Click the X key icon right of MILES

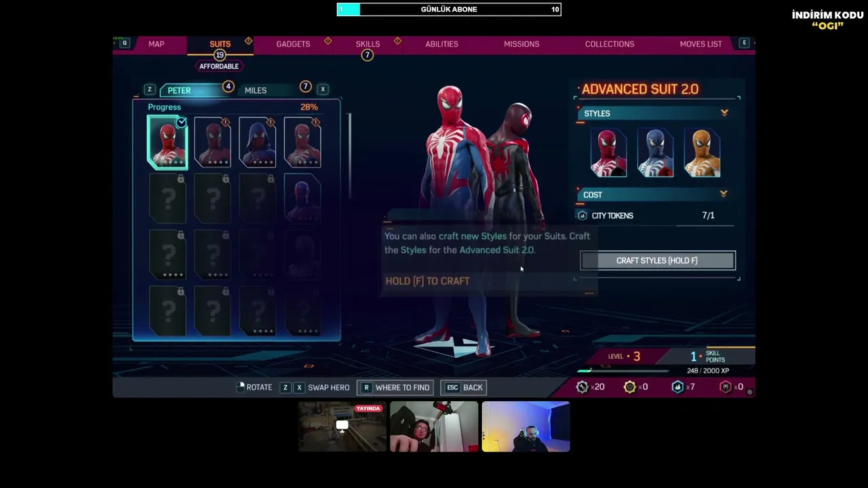323,89
